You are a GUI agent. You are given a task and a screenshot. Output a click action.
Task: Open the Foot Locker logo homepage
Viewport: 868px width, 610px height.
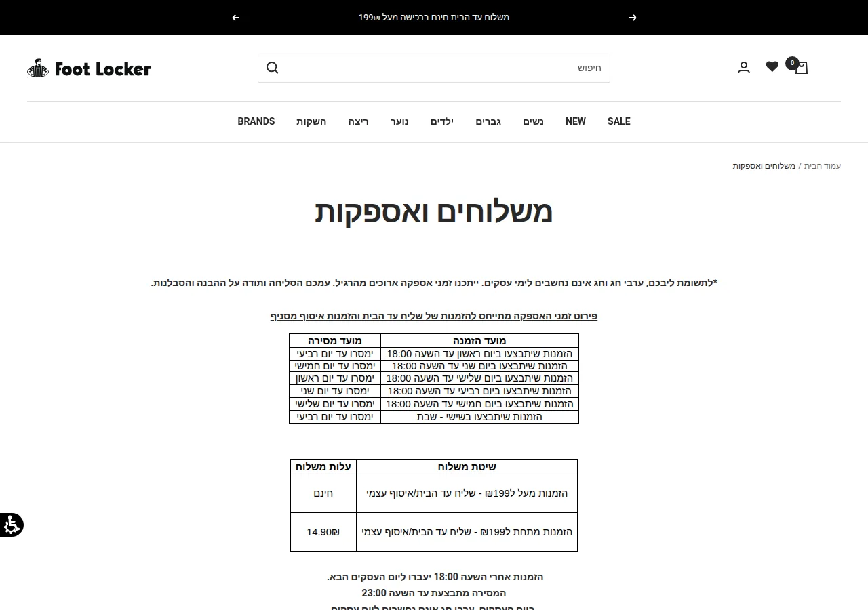89,68
